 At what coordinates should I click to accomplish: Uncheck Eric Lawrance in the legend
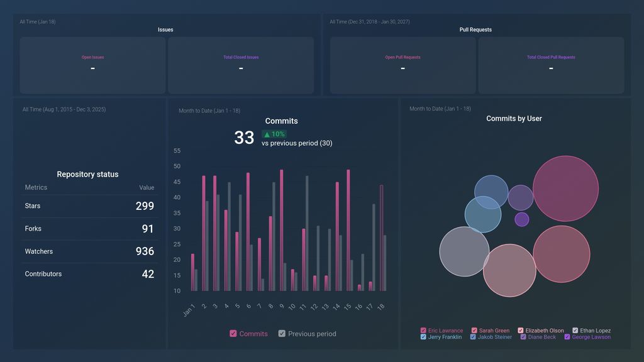tap(423, 331)
